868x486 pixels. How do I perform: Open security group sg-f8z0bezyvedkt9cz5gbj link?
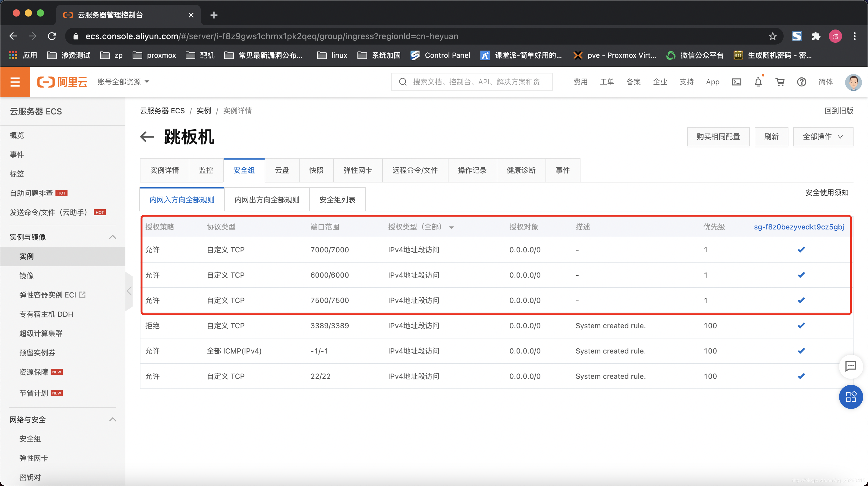click(x=799, y=227)
